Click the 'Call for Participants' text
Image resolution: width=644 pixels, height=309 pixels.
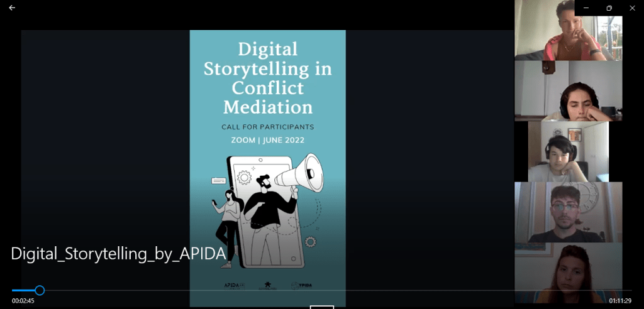pyautogui.click(x=267, y=127)
